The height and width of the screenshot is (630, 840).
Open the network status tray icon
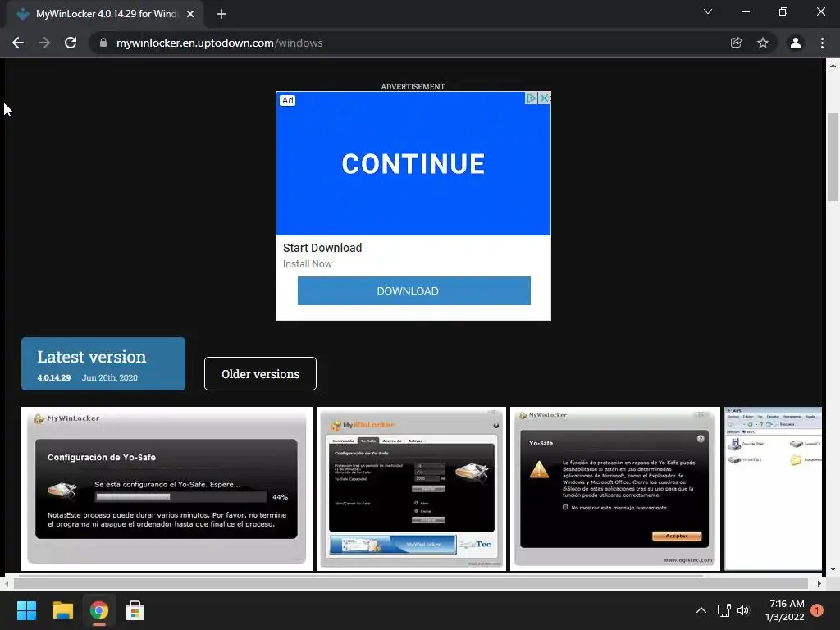click(724, 610)
